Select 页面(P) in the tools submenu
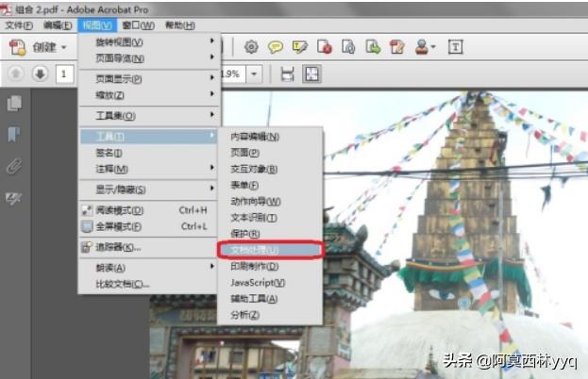 click(270, 153)
